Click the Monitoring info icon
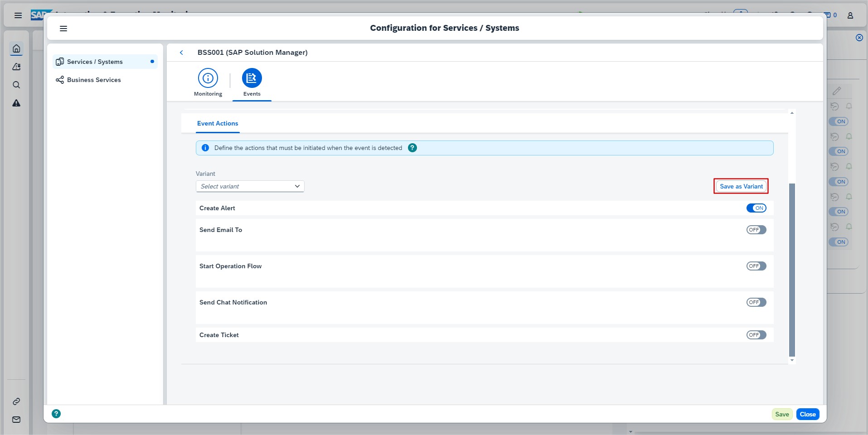The width and height of the screenshot is (868, 435). 208,78
